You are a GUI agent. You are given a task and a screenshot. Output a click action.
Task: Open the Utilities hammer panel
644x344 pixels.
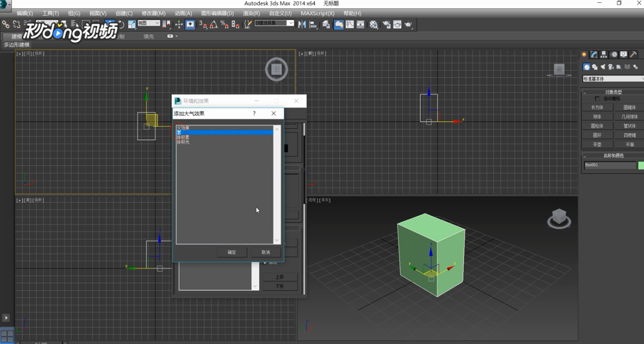(633, 54)
